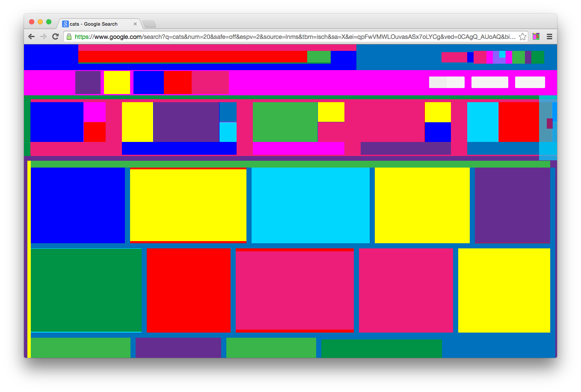Screen dimensions: 581x392
Task: Click the green padlock site info icon
Action: point(69,37)
